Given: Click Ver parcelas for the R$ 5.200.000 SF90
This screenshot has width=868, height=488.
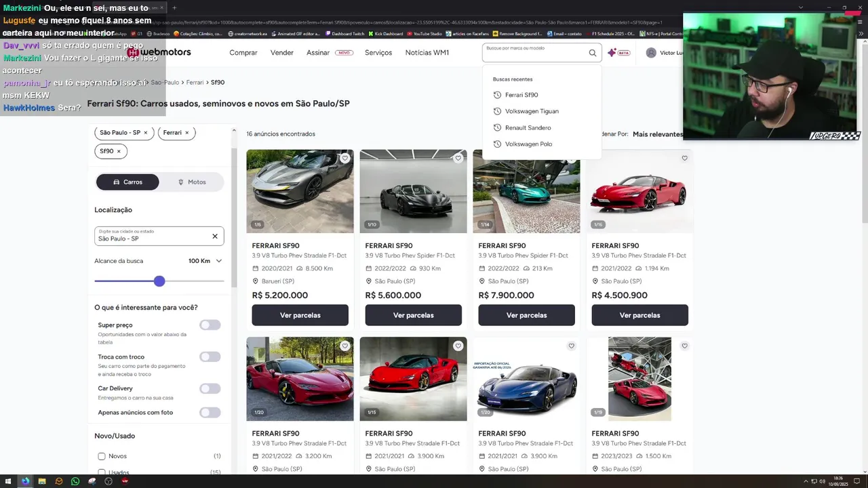Looking at the screenshot, I should point(300,315).
